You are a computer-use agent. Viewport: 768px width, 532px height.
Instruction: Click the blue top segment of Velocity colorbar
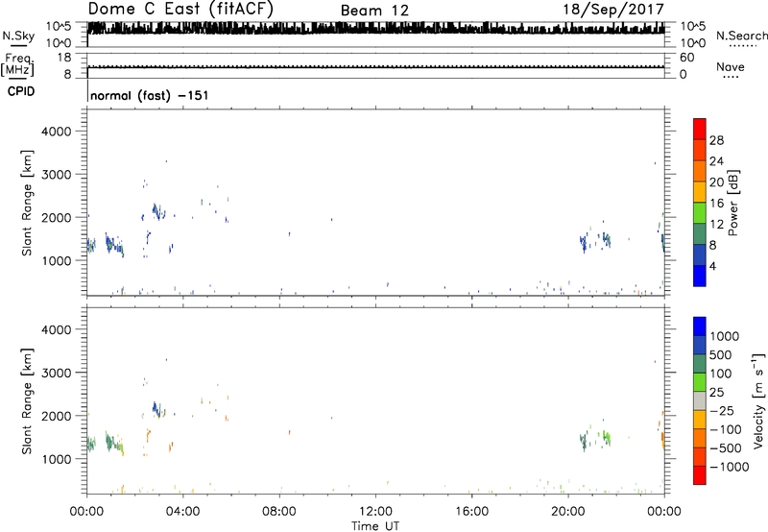(x=700, y=326)
